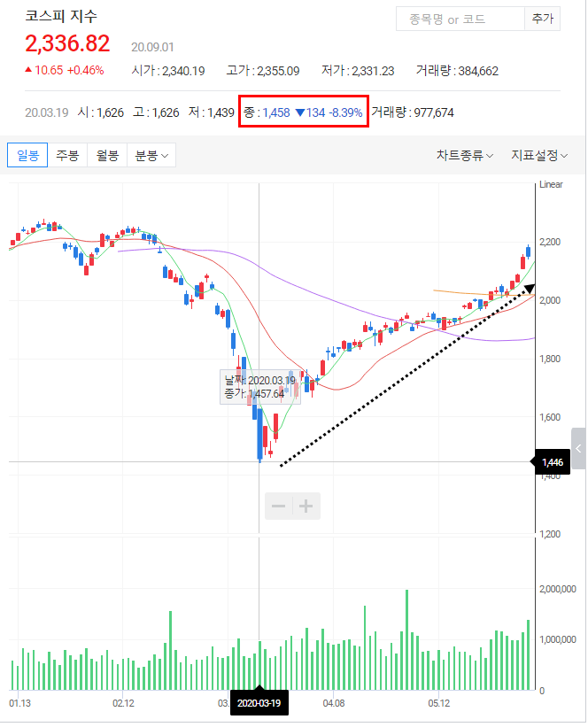Click the zoom out minus button
Viewport: 588px width, 727px height.
279,506
